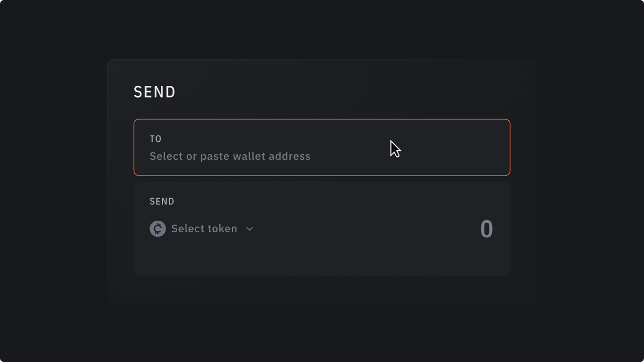Click the SEND page heading

point(154,92)
